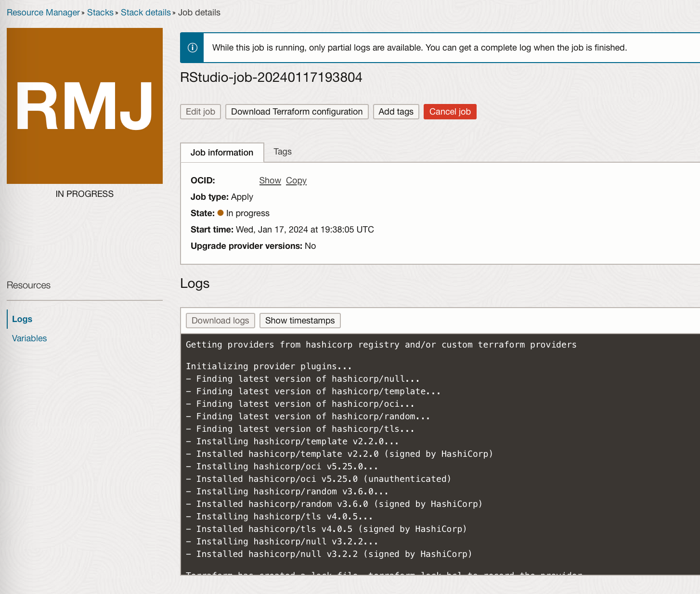Viewport: 700px width, 594px height.
Task: Open the Add tags dialog
Action: 396,112
